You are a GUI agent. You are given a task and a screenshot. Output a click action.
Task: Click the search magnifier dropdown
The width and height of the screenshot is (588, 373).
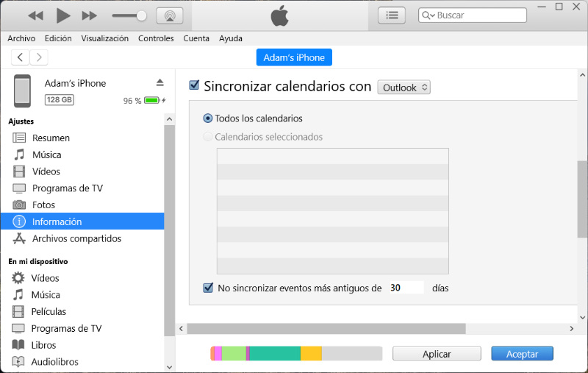(429, 15)
